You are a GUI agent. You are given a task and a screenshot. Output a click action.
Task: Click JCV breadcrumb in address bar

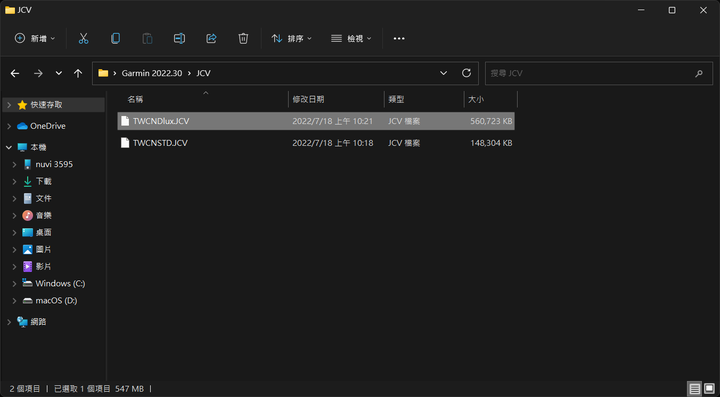203,73
